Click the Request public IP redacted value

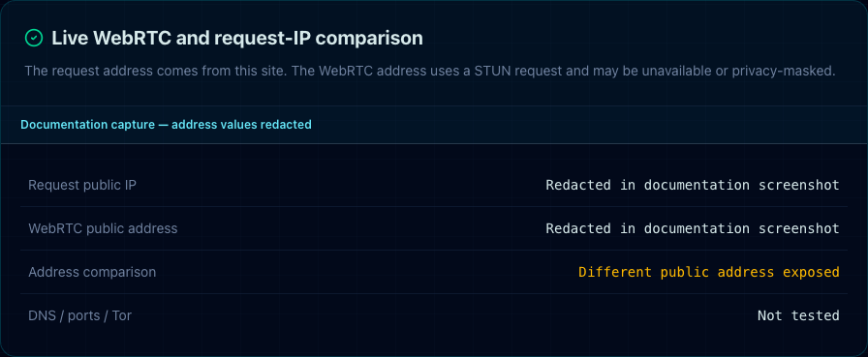pos(693,185)
